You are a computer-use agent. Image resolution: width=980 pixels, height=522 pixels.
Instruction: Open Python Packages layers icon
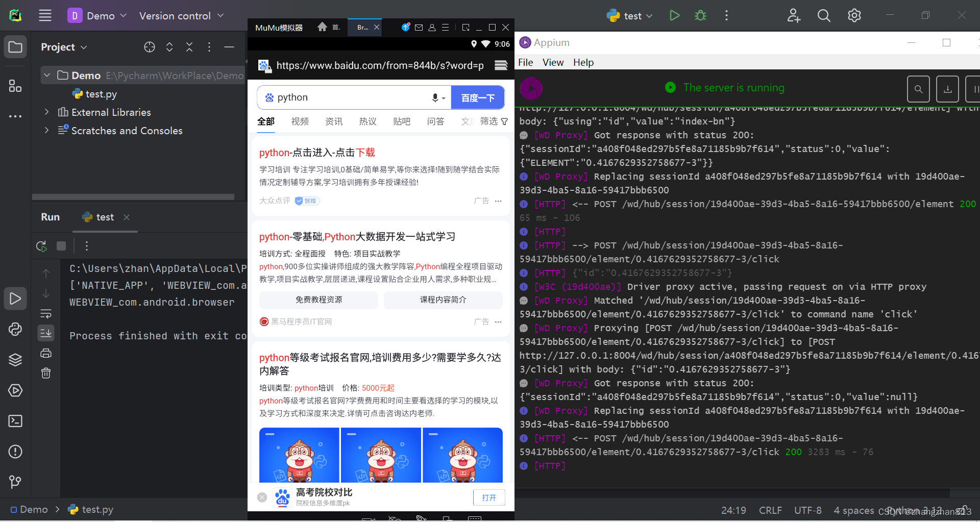[15, 360]
